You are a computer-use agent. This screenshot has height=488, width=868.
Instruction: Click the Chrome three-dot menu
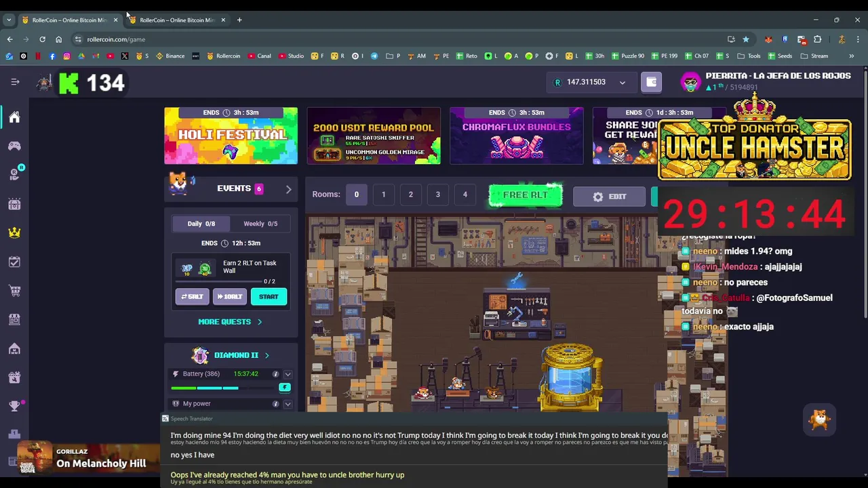pos(858,39)
